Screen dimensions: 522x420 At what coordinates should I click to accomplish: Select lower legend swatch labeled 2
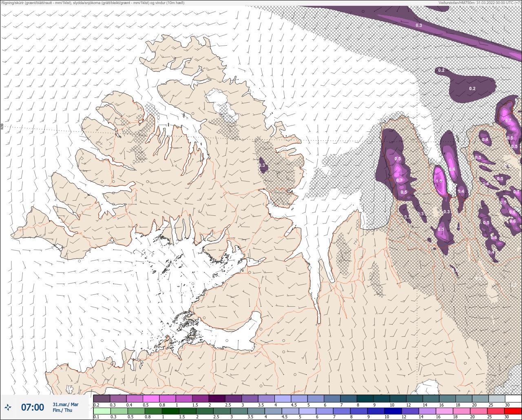[205, 411]
